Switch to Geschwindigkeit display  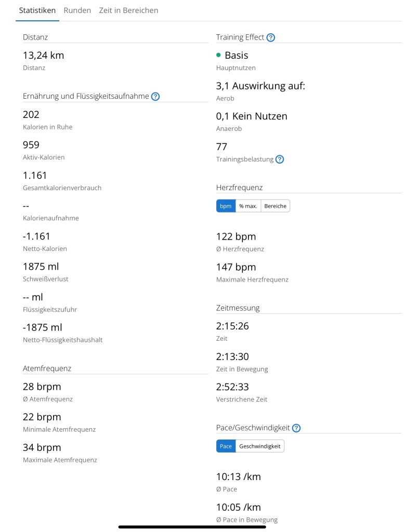point(259,446)
